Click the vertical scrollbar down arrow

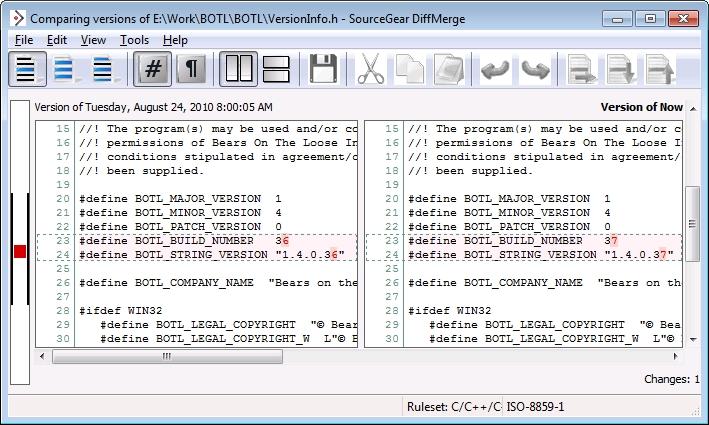[x=693, y=339]
